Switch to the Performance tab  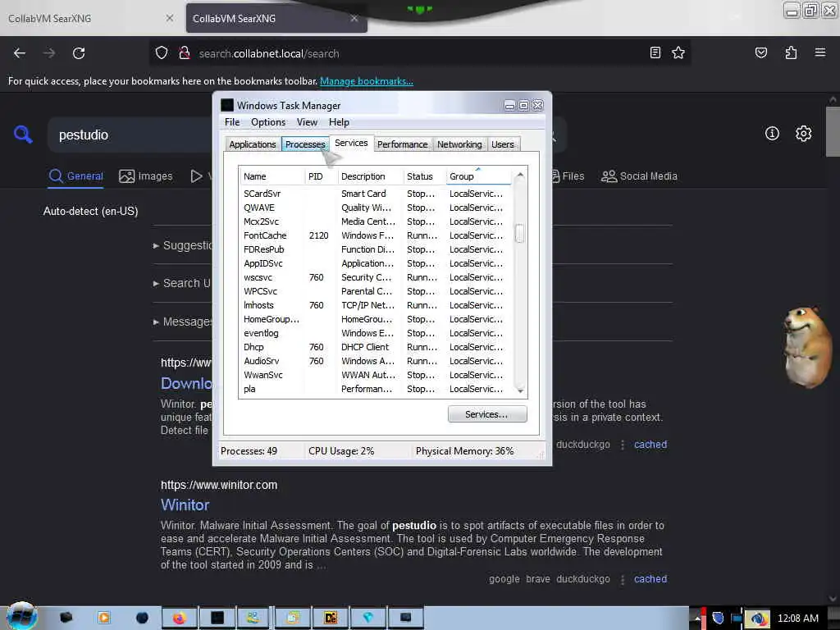click(x=402, y=144)
